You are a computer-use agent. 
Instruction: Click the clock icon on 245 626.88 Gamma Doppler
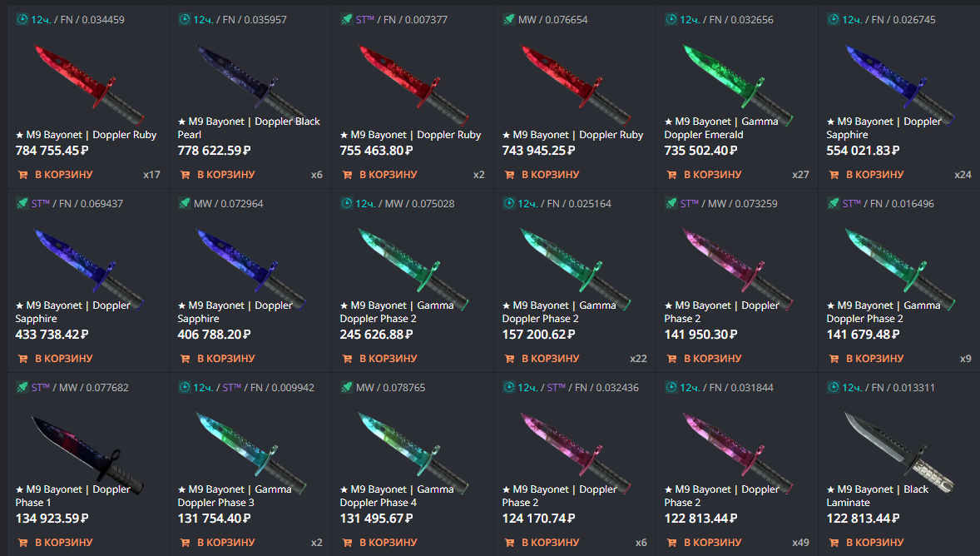coord(346,203)
